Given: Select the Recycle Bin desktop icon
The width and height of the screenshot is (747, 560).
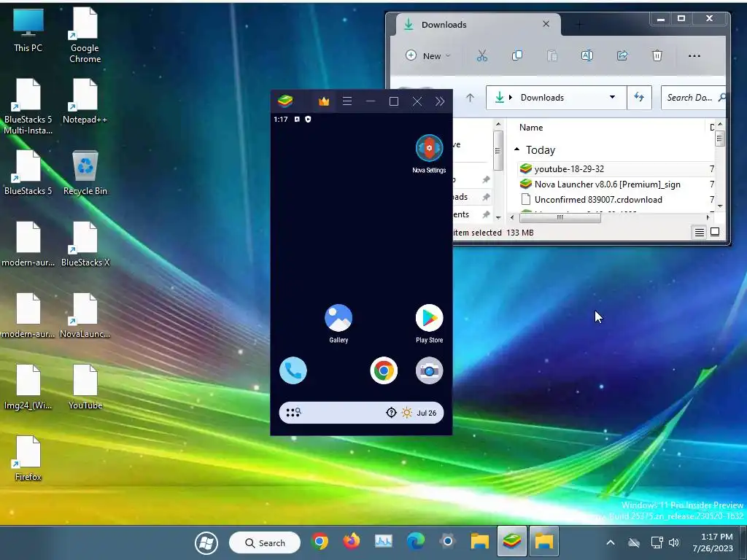Looking at the screenshot, I should tap(85, 172).
